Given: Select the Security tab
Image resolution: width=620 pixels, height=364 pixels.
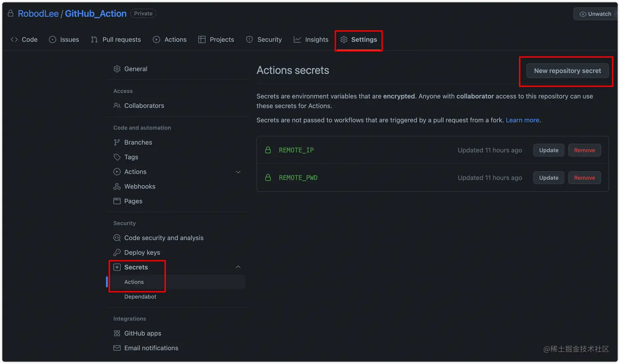Looking at the screenshot, I should pos(264,39).
